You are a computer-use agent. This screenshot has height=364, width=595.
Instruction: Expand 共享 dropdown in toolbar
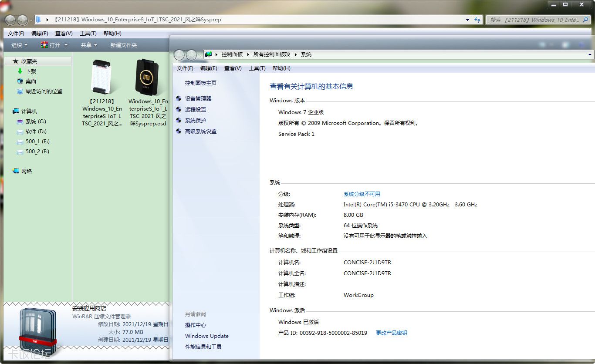point(89,45)
